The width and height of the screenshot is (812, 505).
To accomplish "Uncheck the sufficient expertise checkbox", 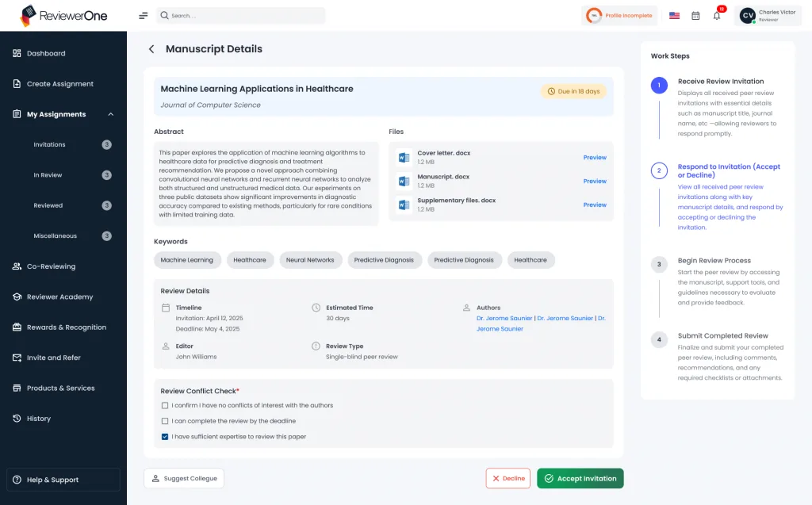I will [x=165, y=437].
